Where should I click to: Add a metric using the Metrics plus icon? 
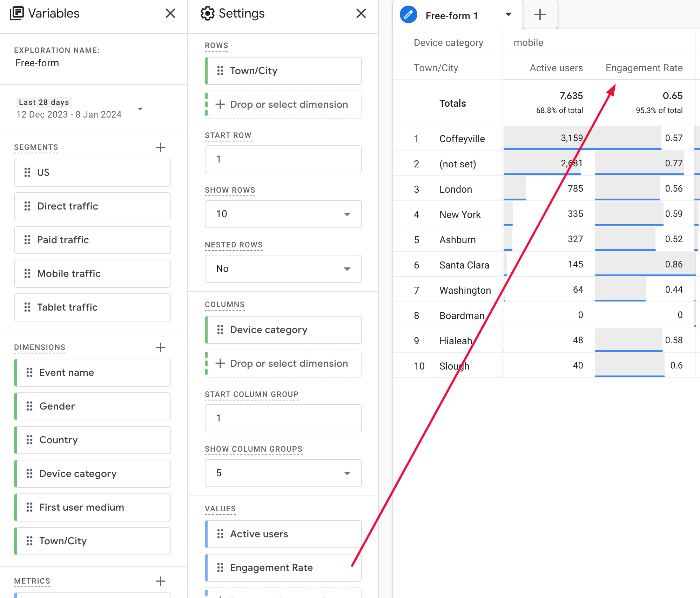160,581
